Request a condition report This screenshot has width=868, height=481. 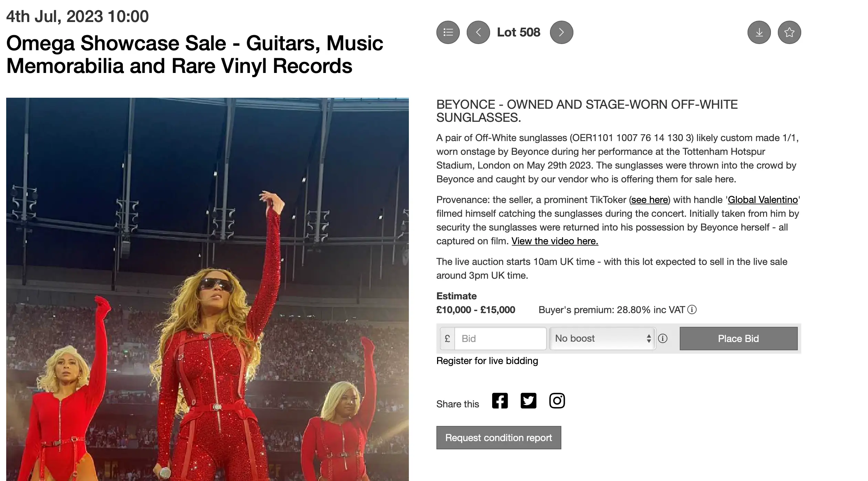pyautogui.click(x=498, y=437)
